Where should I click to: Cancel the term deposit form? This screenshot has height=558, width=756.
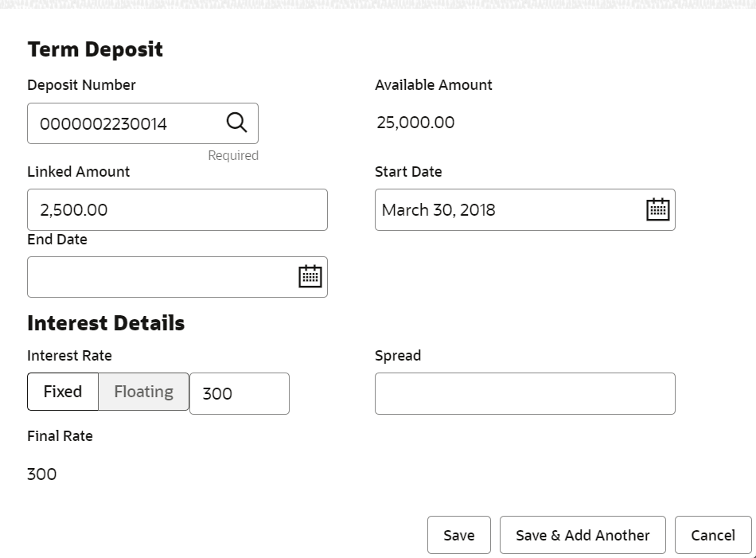[x=712, y=535]
